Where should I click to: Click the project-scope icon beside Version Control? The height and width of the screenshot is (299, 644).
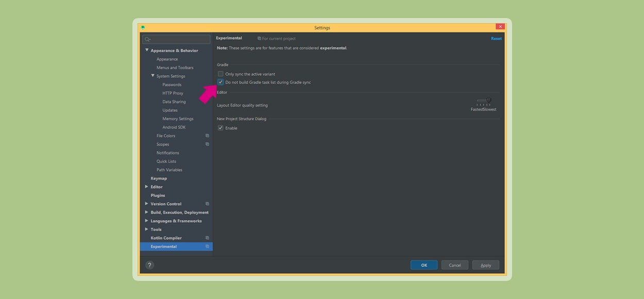207,204
